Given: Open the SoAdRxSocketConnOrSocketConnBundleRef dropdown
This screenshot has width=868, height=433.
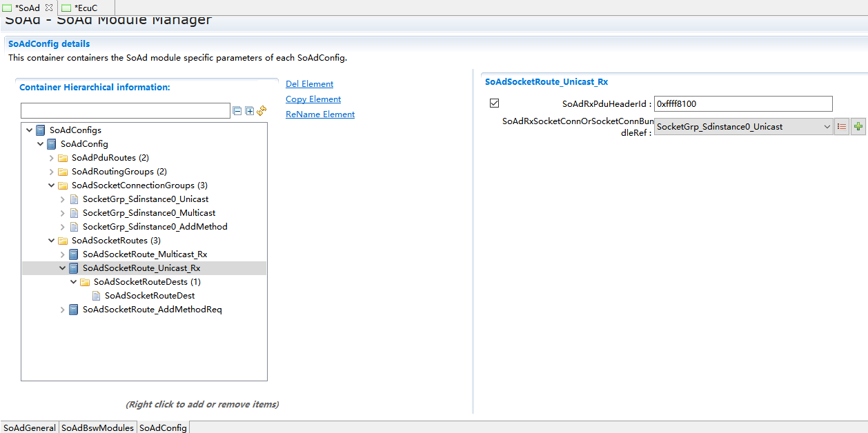Looking at the screenshot, I should tap(827, 127).
